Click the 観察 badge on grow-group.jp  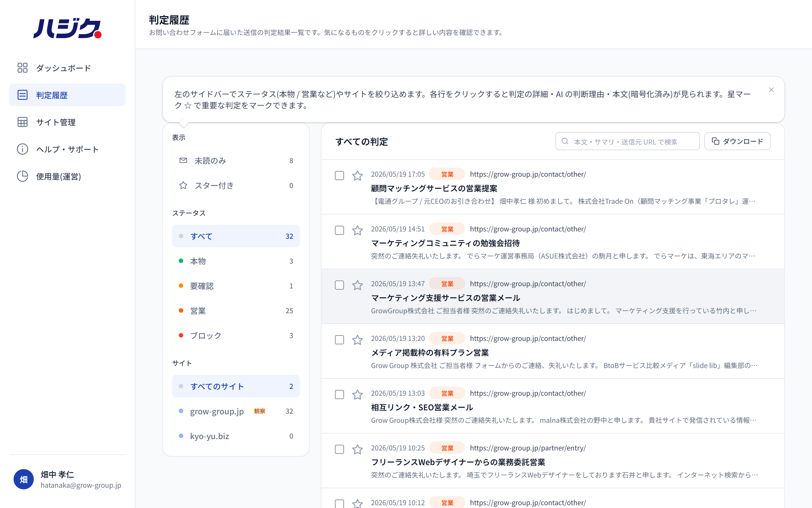(259, 411)
